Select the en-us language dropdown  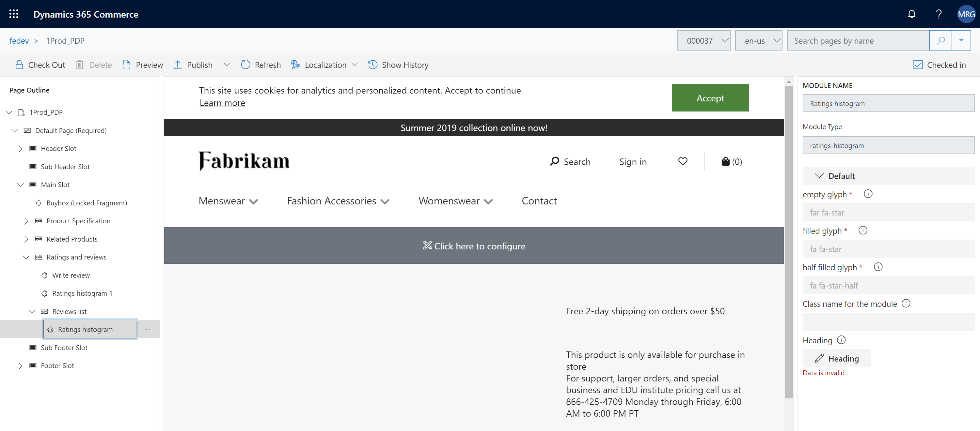tap(759, 40)
